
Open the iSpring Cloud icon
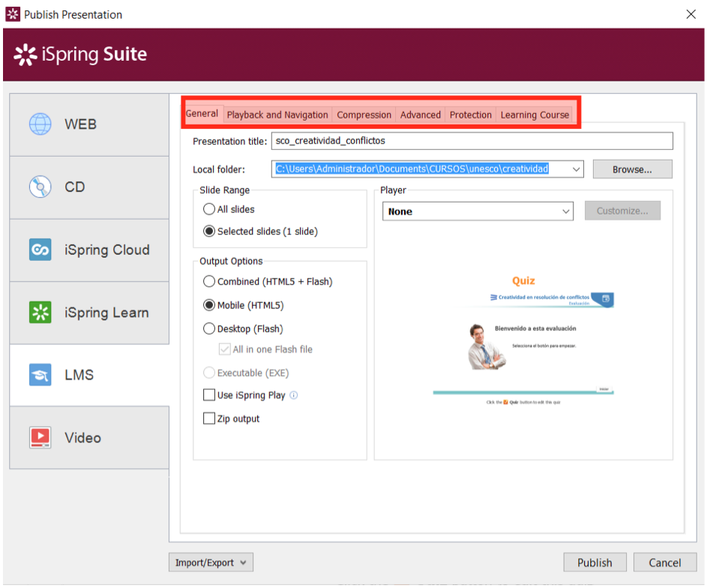[x=40, y=249]
